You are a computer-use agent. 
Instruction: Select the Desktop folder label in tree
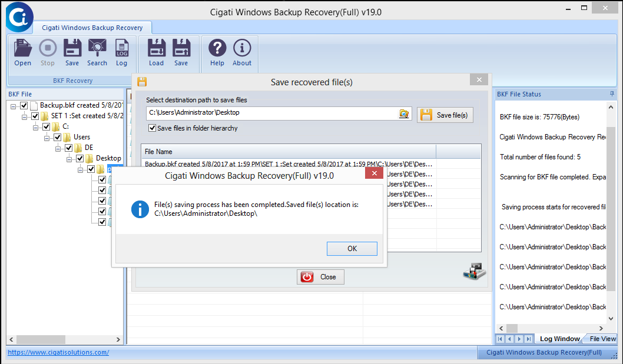click(x=108, y=158)
